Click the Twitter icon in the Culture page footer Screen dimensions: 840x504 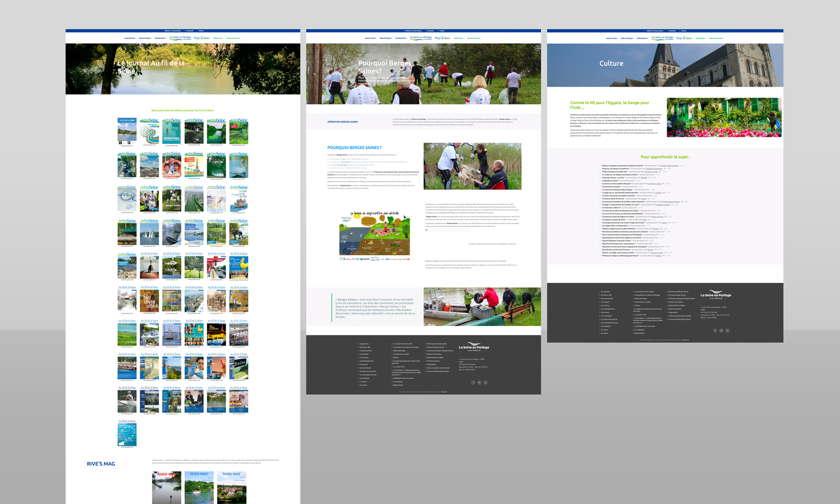pos(721,331)
